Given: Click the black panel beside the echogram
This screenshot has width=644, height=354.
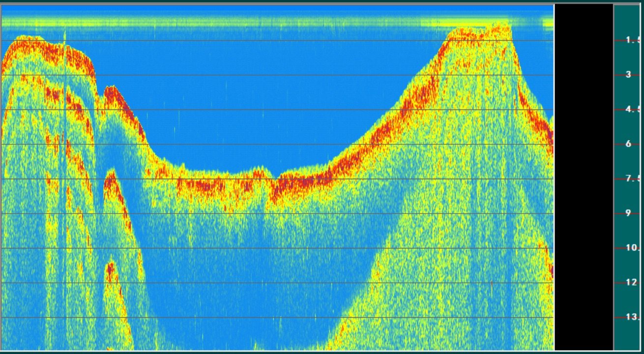Looking at the screenshot, I should [x=584, y=177].
